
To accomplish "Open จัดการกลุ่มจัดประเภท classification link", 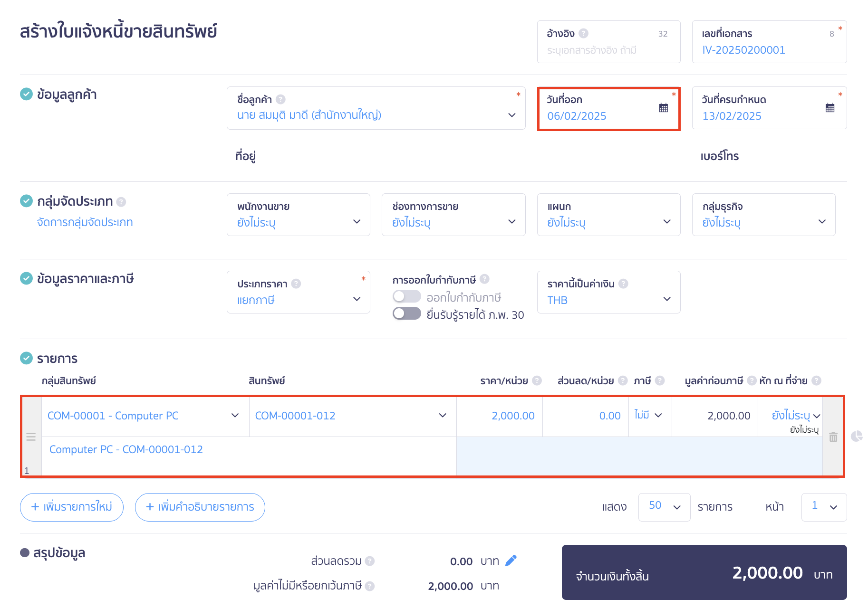I will tap(85, 222).
